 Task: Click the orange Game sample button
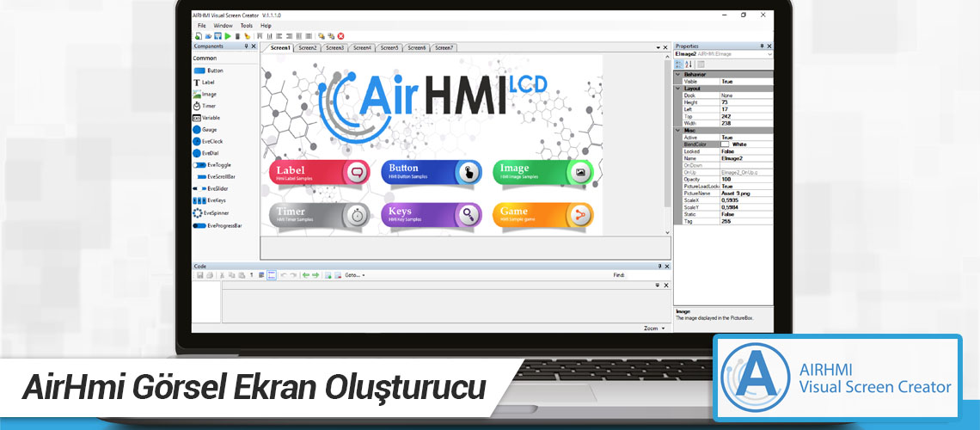pyautogui.click(x=543, y=215)
